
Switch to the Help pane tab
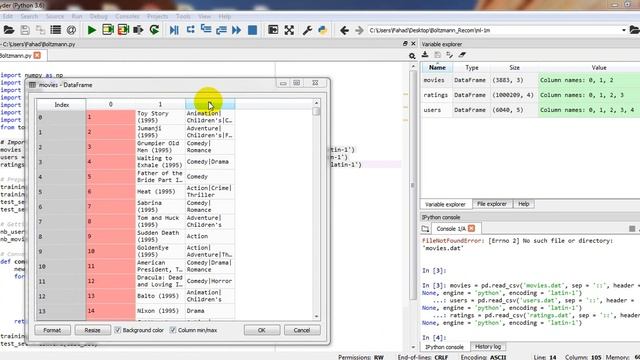(x=524, y=204)
